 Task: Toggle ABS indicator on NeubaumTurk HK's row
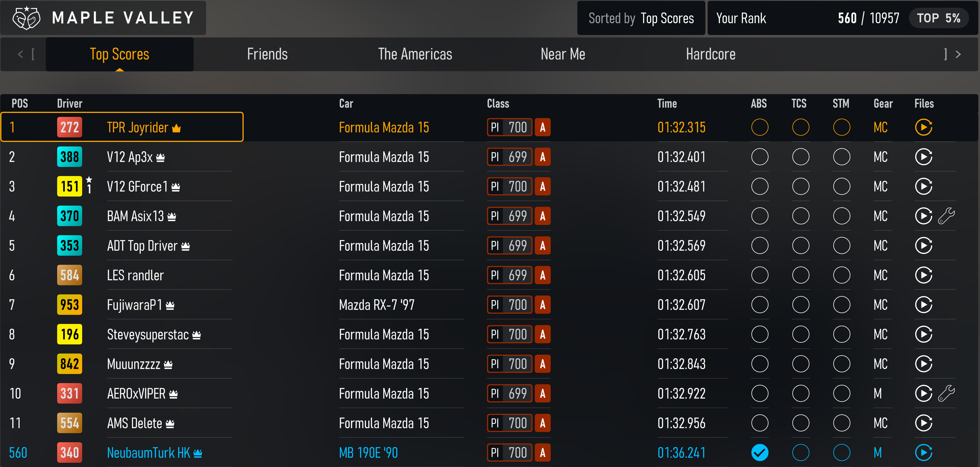[760, 452]
